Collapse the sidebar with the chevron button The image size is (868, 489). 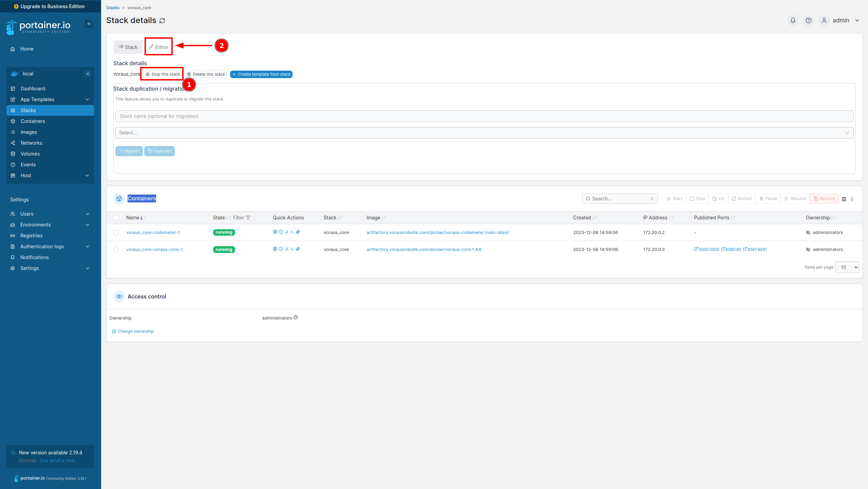[x=89, y=23]
